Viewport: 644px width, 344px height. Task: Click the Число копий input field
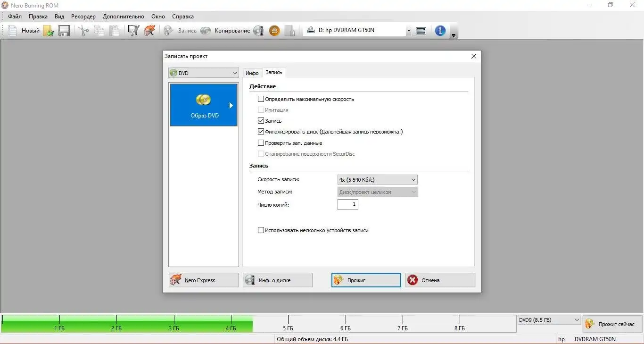coord(348,204)
